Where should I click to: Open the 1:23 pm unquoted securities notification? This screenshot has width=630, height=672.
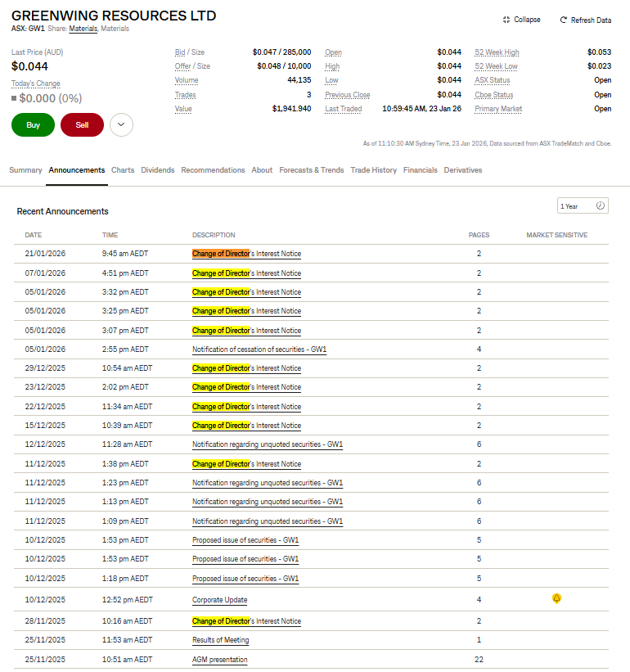[268, 483]
